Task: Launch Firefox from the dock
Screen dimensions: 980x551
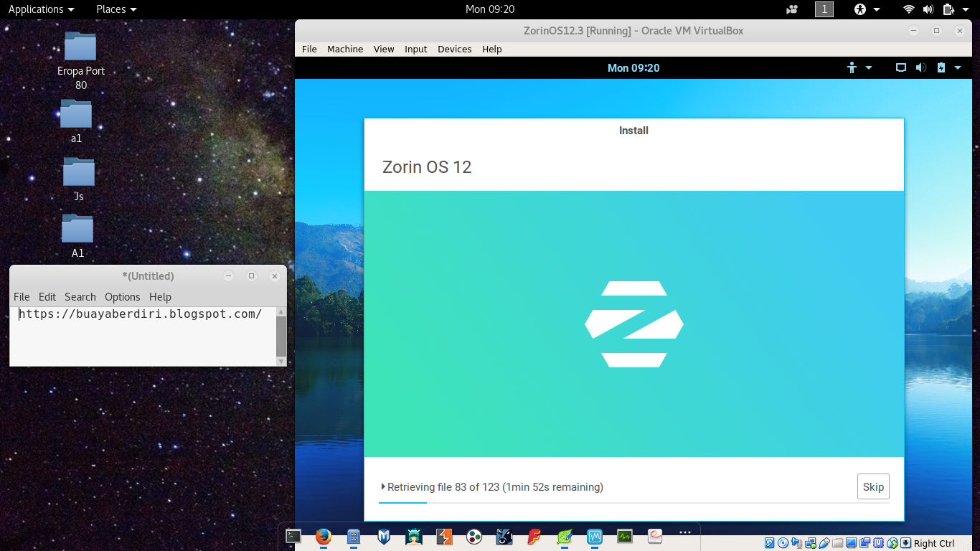Action: 324,536
